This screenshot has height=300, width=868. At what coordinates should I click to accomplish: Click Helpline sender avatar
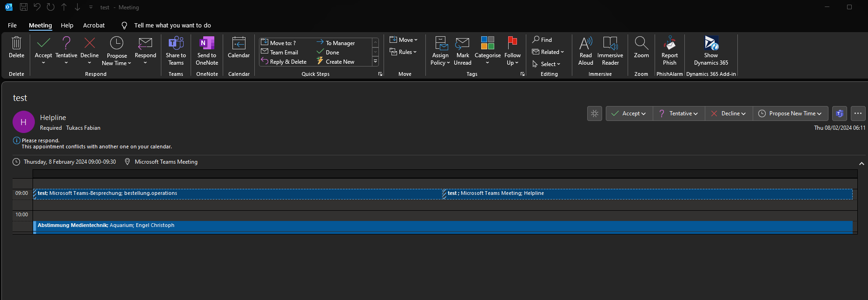pos(24,122)
